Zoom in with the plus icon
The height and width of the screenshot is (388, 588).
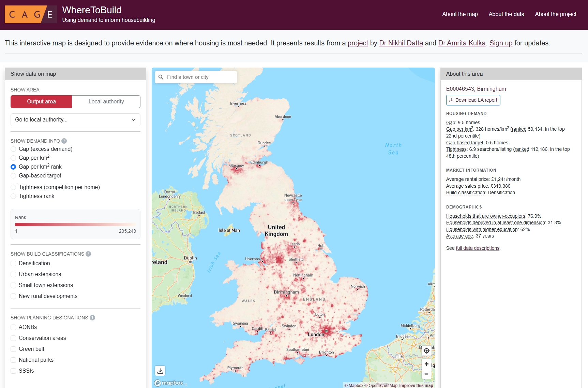pyautogui.click(x=426, y=364)
